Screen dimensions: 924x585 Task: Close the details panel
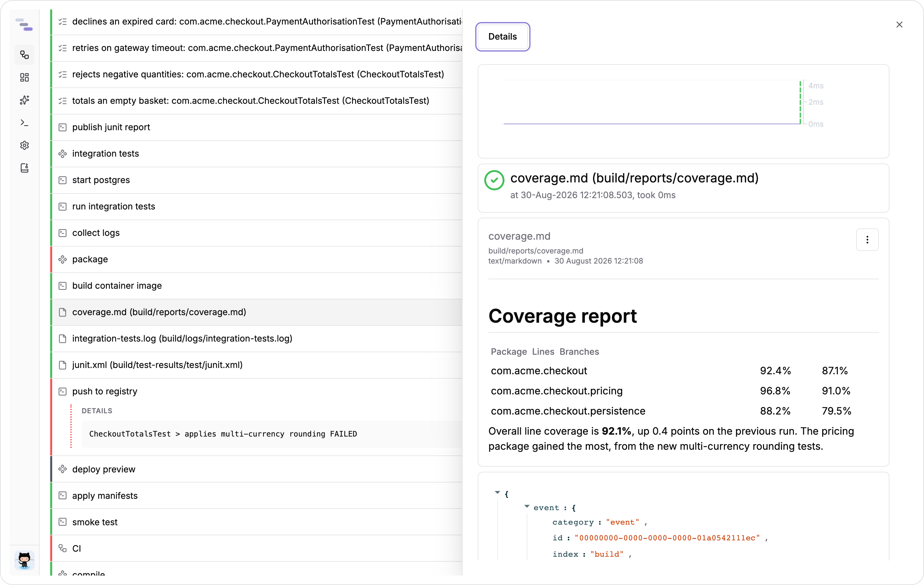(x=899, y=25)
